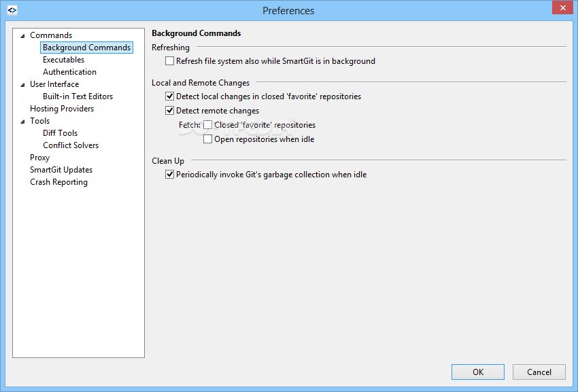The image size is (578, 392).
Task: Open Built-in Text Editors settings
Action: pyautogui.click(x=78, y=96)
